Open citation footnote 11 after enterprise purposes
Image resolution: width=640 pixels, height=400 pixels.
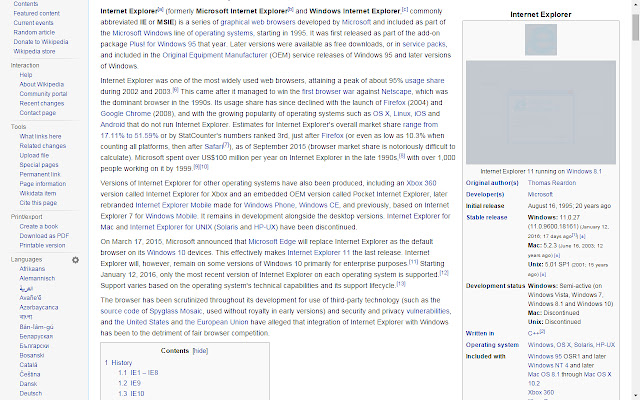coord(413,262)
